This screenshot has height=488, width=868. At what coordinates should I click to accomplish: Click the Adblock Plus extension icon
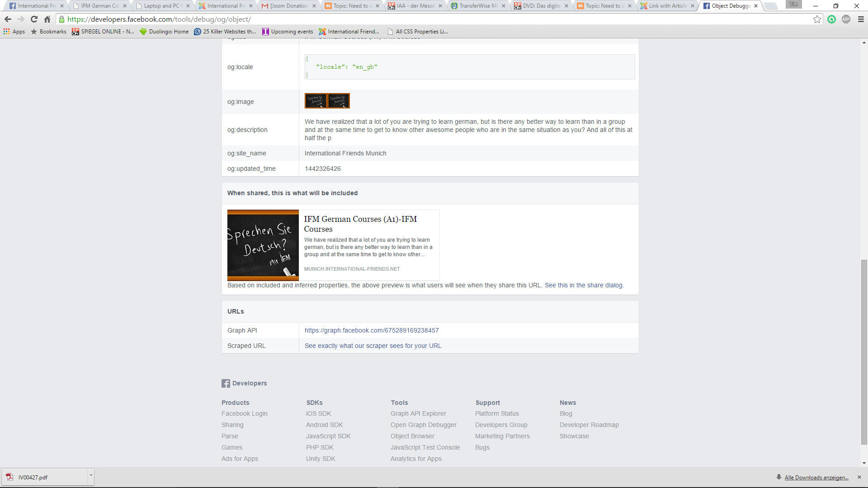(846, 19)
